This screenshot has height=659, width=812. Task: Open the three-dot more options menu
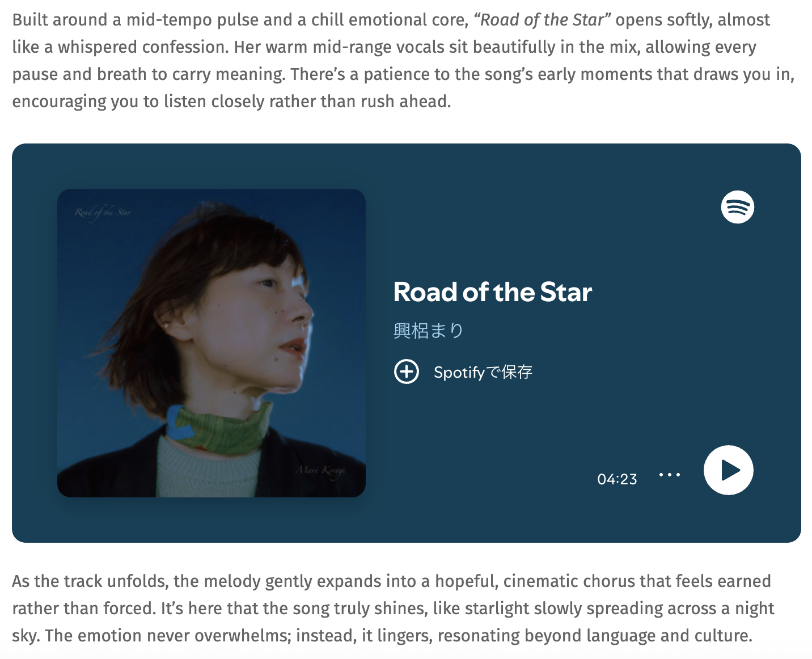click(669, 475)
